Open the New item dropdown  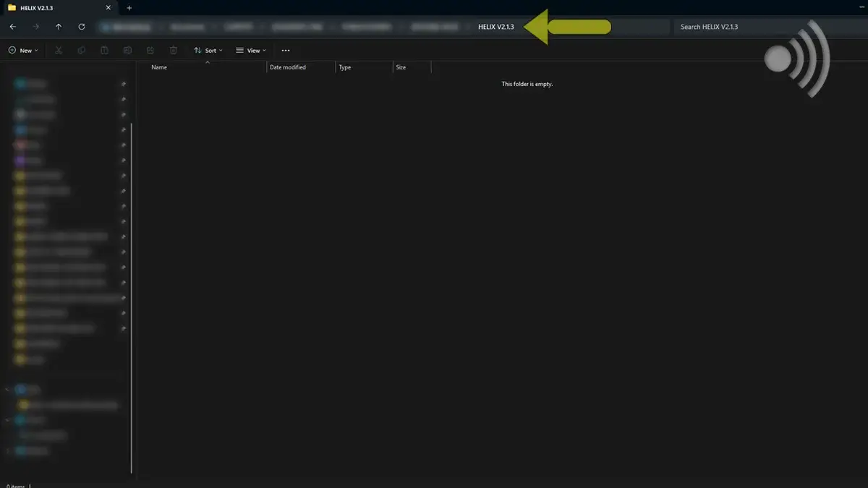tap(23, 51)
